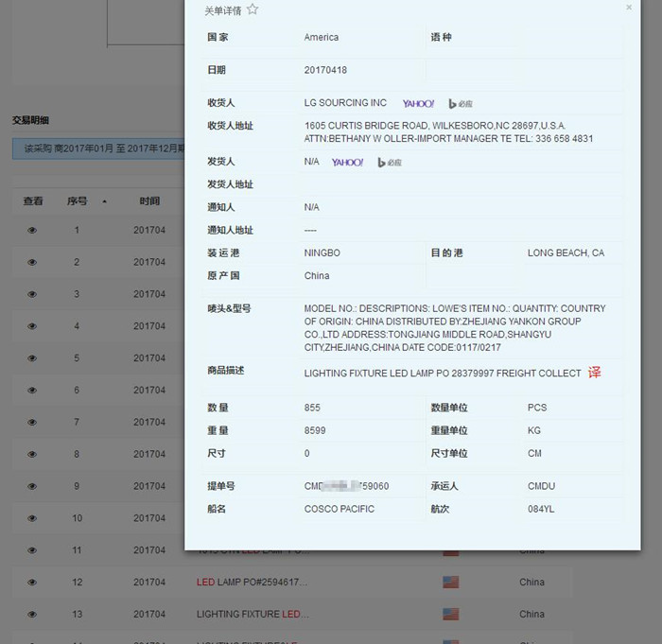Viewport: 662px width, 644px height.
Task: Select the date value 20170418
Action: 325,70
